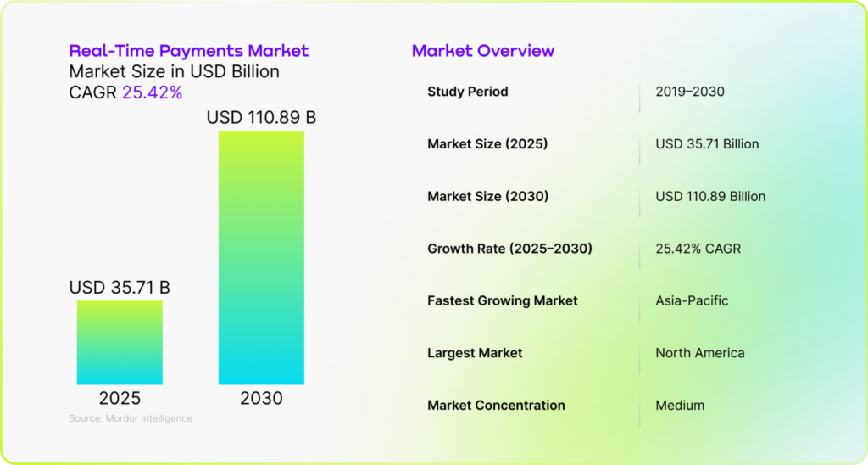This screenshot has width=868, height=465.
Task: Select the Real-Time Payments Market title
Action: point(188,51)
